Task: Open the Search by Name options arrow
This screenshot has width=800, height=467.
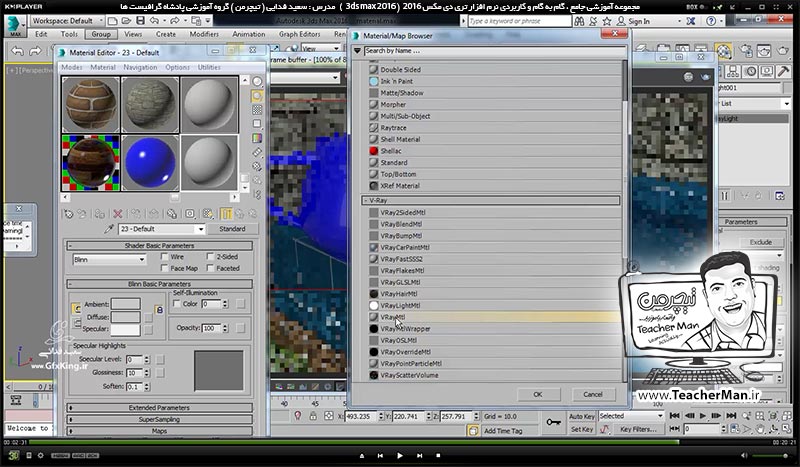Action: [x=357, y=51]
